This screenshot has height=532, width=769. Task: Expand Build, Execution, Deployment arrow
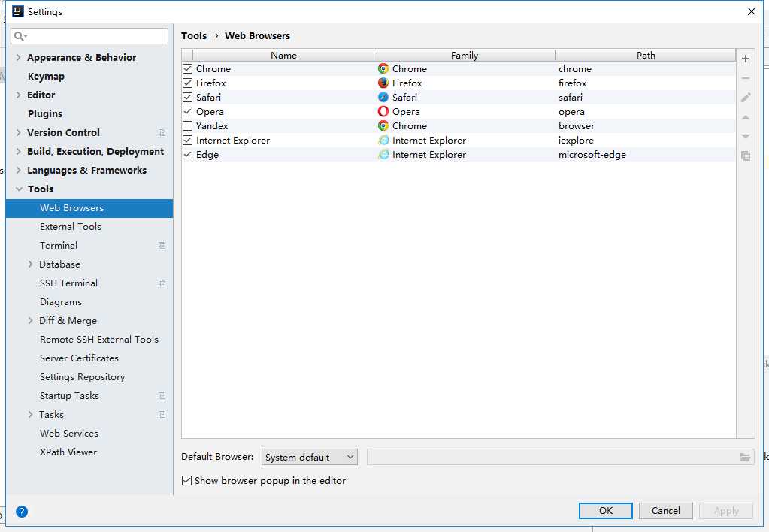tap(18, 151)
